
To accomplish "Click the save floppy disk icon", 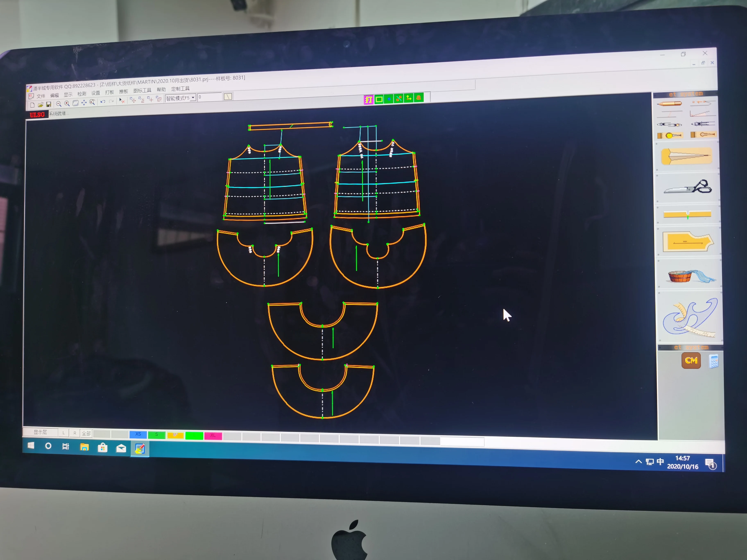I will point(49,105).
